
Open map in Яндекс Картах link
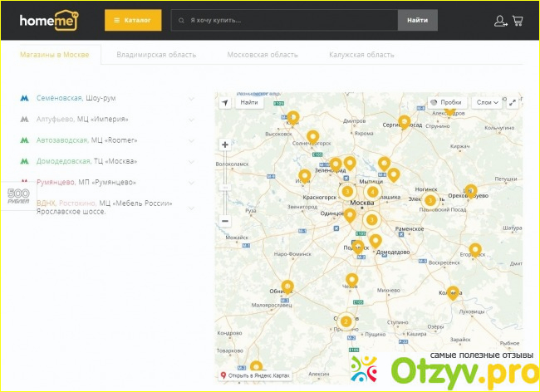(256, 376)
